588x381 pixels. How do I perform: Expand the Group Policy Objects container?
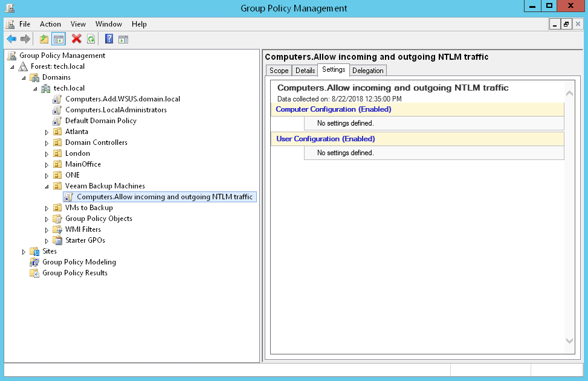click(47, 219)
